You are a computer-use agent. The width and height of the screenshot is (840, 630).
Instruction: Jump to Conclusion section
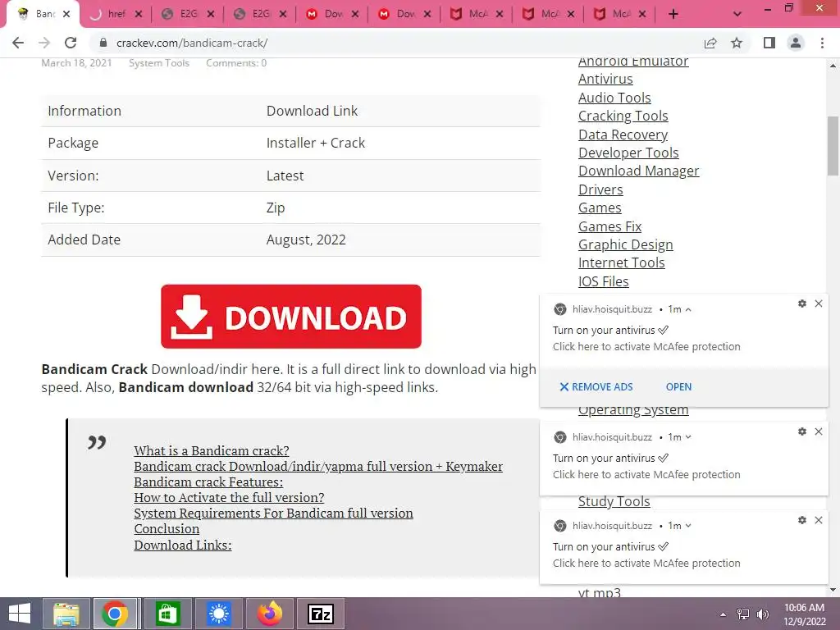(x=167, y=529)
